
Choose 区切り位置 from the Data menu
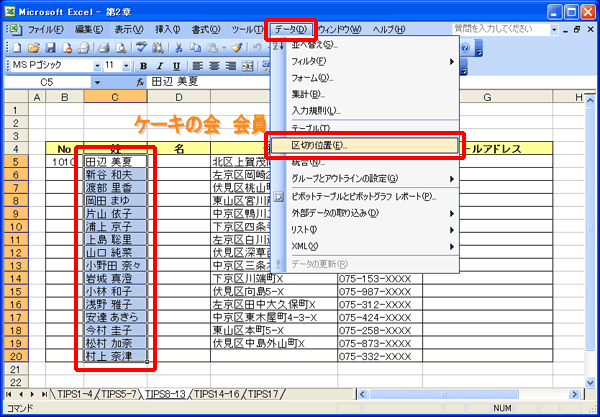pyautogui.click(x=365, y=145)
